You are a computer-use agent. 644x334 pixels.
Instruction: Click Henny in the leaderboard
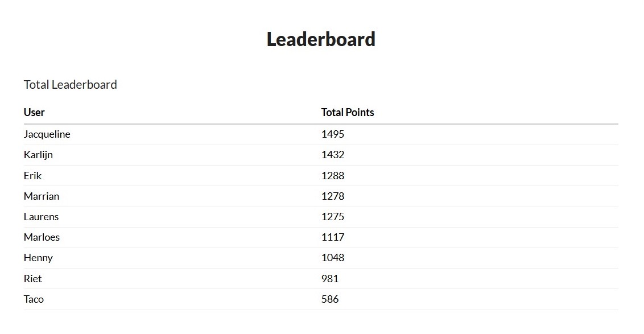point(38,258)
